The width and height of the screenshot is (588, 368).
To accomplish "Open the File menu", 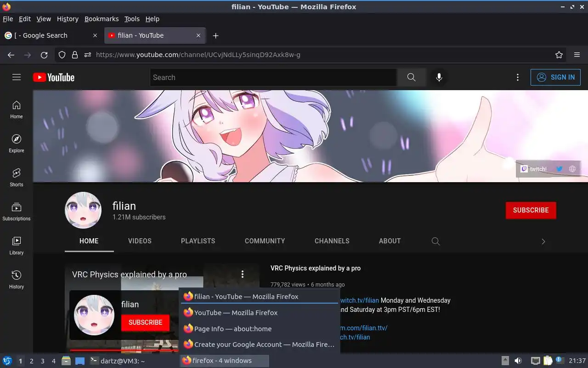I will [x=8, y=19].
